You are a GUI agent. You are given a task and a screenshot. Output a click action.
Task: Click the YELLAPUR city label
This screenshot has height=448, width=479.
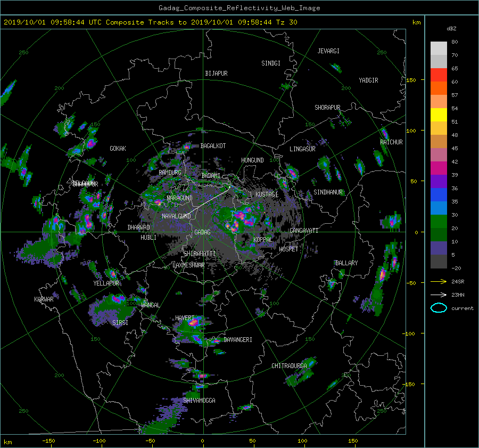click(x=106, y=283)
